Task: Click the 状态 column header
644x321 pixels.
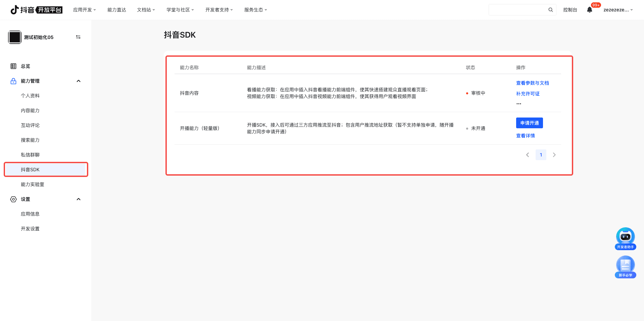Action: point(470,67)
